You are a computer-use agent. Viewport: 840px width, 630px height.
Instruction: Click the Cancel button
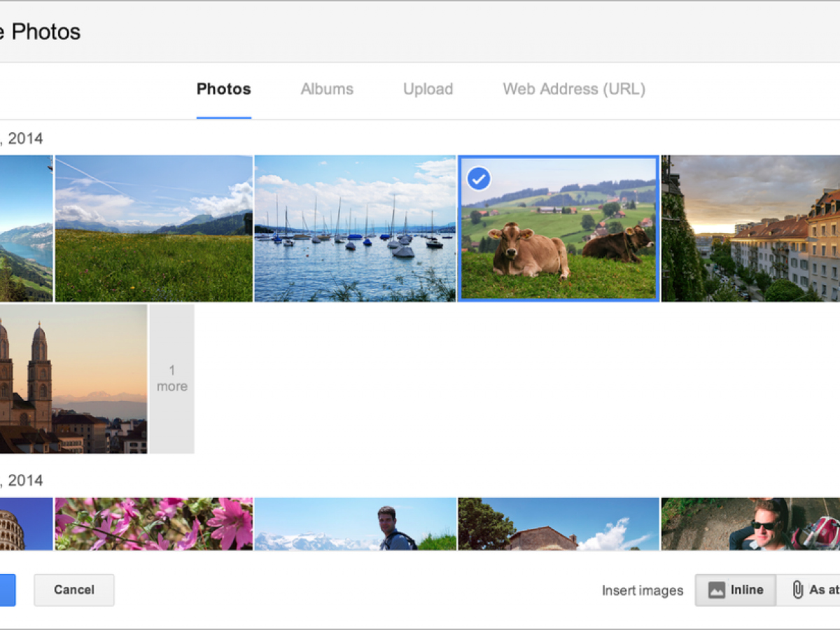coord(74,590)
